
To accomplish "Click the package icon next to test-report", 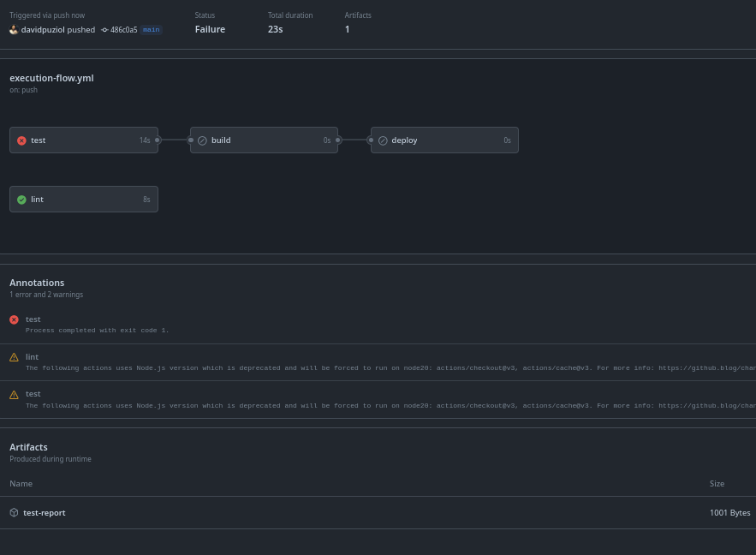I will (x=14, y=513).
